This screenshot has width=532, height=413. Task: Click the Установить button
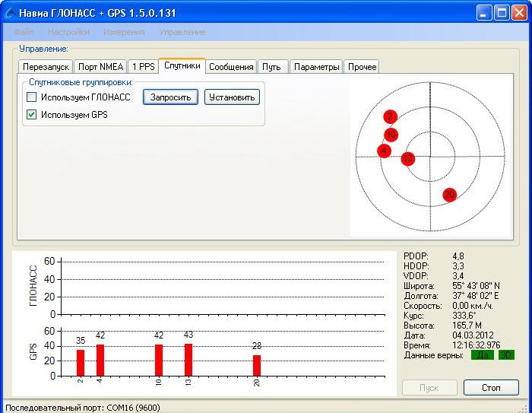[232, 97]
